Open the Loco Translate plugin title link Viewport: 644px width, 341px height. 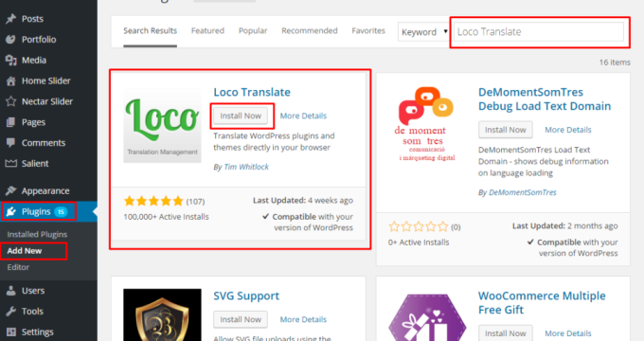point(252,92)
